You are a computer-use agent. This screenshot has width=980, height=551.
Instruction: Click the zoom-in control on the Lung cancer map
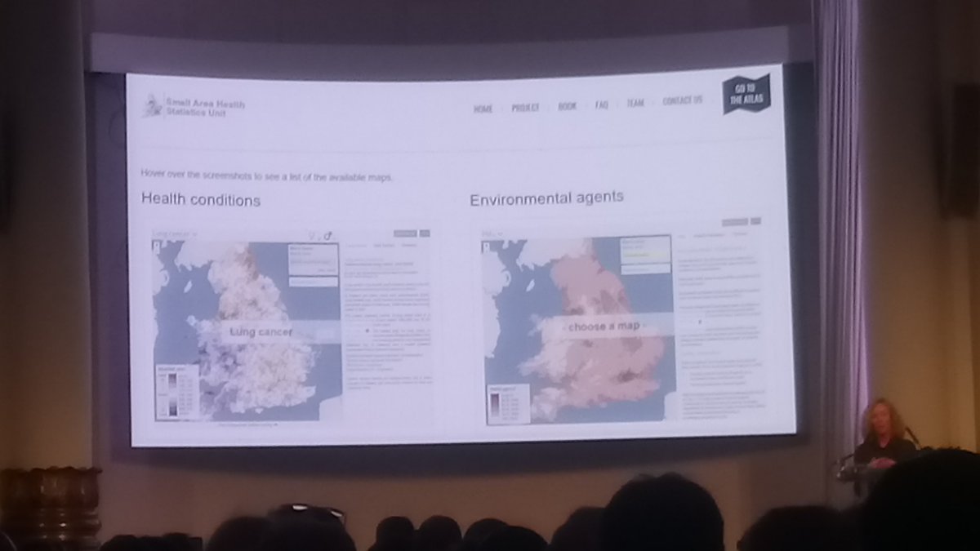[157, 245]
